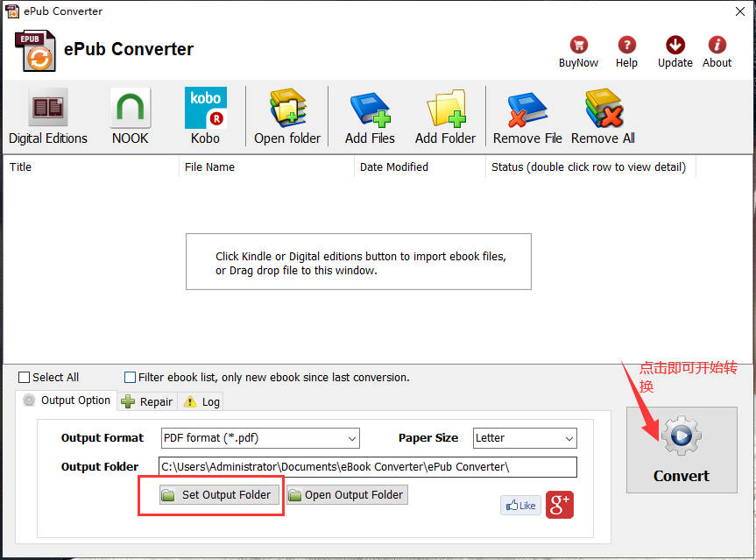Switch to the Repair tab
The height and width of the screenshot is (560, 756).
point(147,401)
